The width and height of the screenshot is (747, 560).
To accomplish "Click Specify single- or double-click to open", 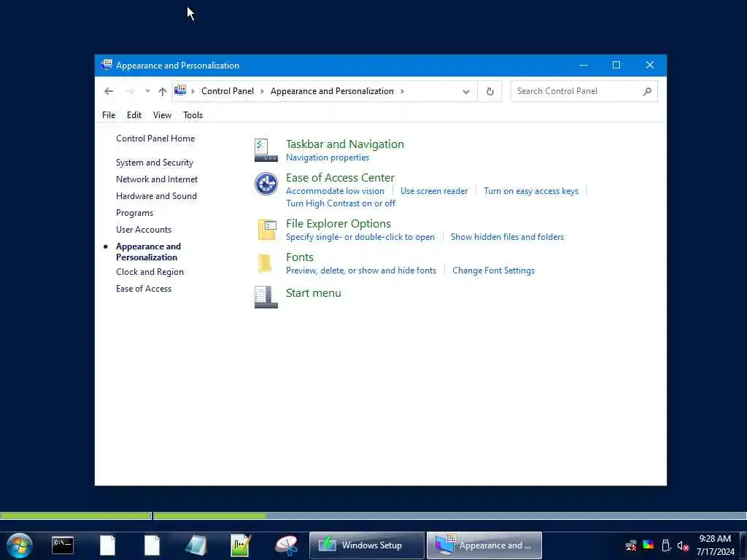I will click(360, 237).
